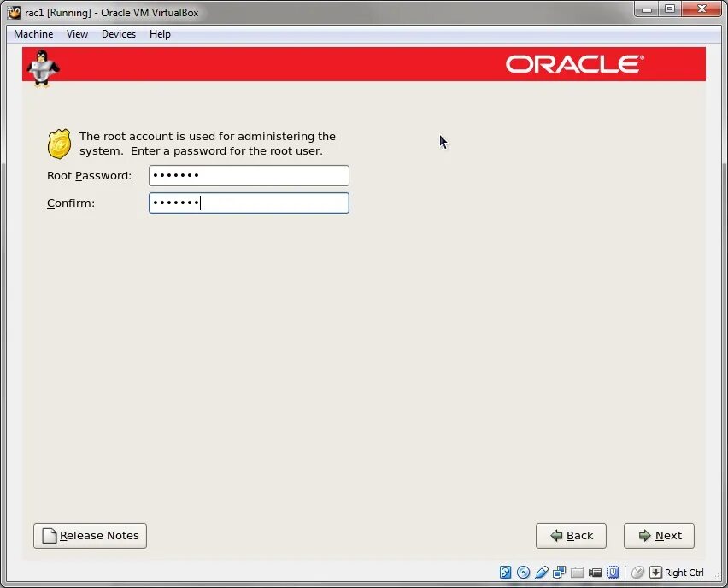Click the optical disc status icon
The width and height of the screenshot is (728, 588).
point(523,573)
